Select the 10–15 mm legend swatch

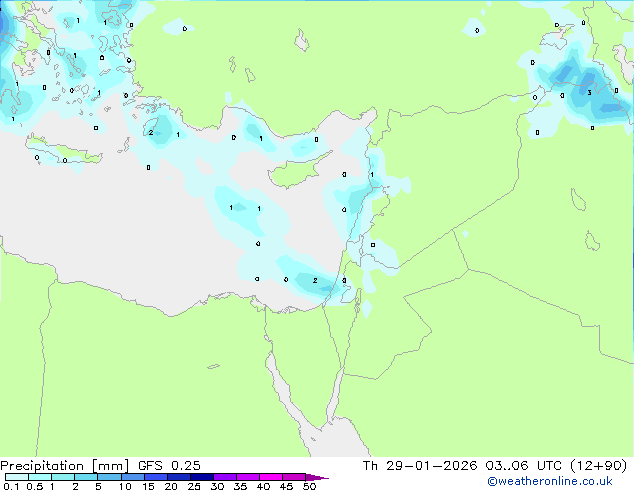132,477
